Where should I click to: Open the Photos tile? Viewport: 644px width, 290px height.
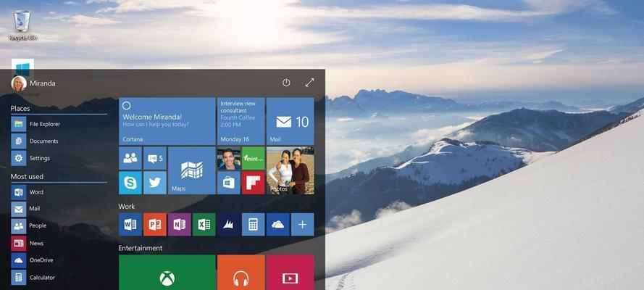(290, 170)
